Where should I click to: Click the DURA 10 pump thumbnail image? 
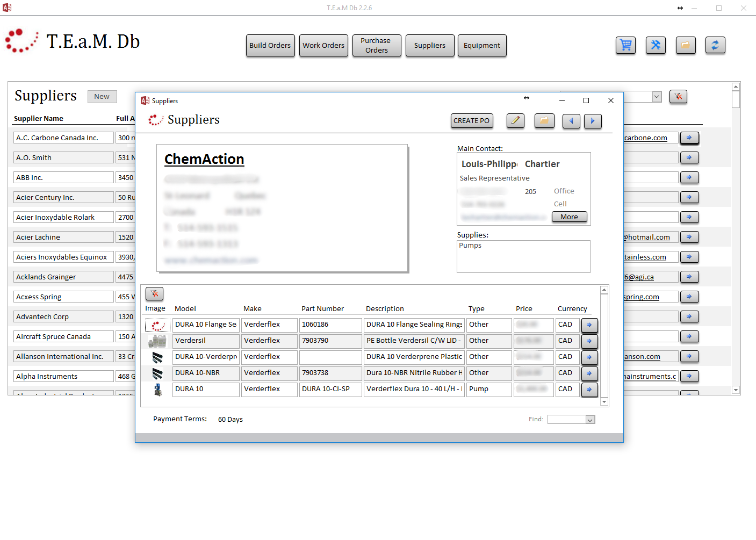pos(157,390)
